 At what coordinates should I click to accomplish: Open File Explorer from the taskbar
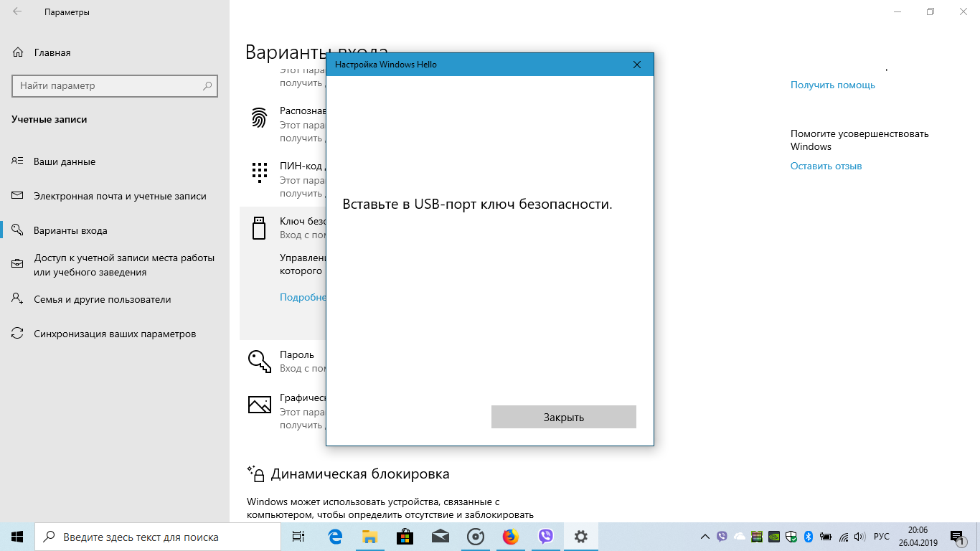click(370, 537)
